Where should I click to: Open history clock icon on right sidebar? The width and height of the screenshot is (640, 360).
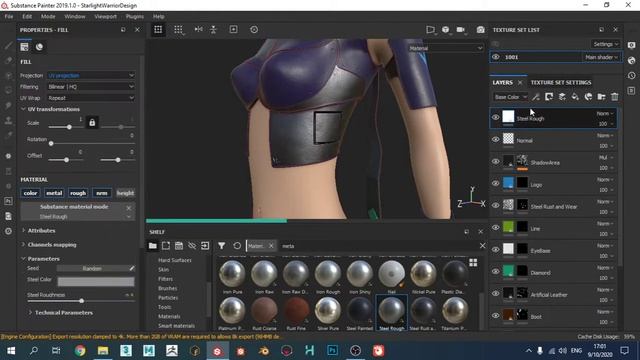click(631, 76)
